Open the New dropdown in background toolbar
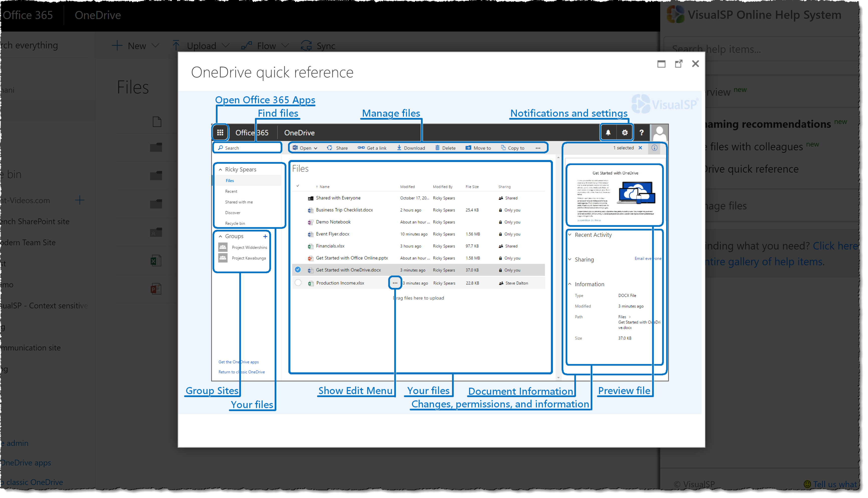The height and width of the screenshot is (498, 868). pos(136,46)
